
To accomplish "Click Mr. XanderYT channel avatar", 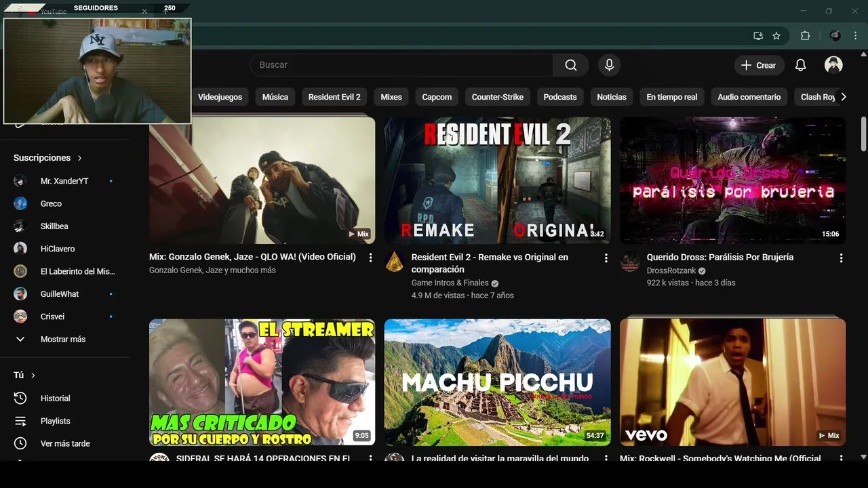I will pos(20,181).
